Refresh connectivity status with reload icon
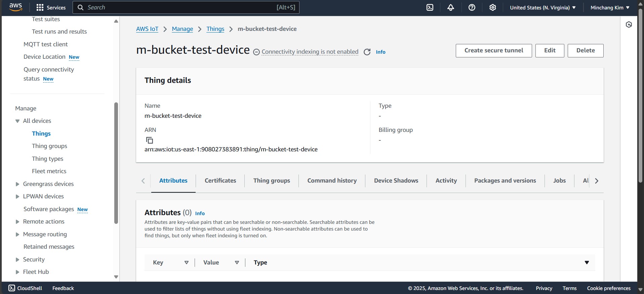 367,52
